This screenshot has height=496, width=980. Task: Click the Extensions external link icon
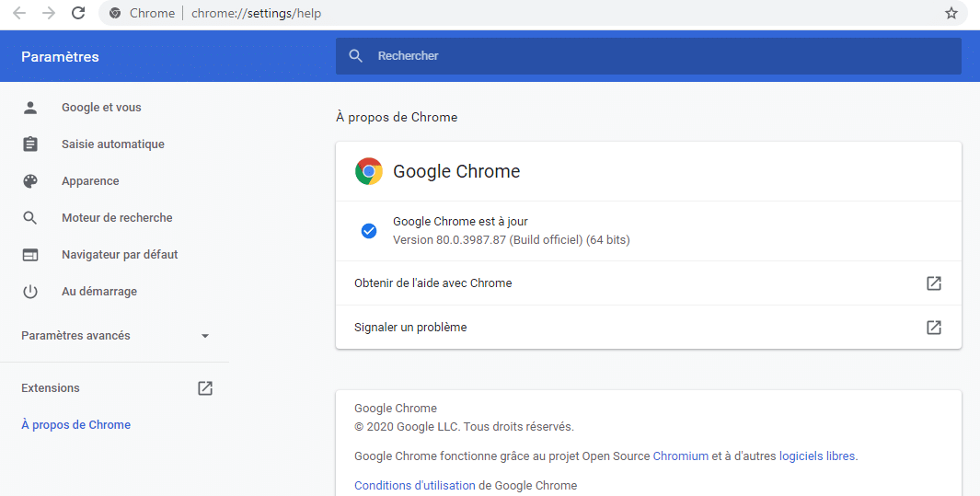click(205, 388)
